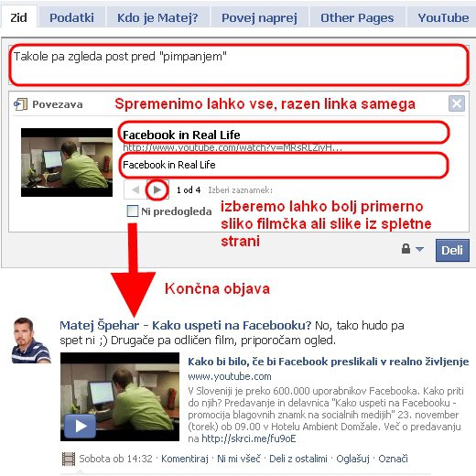
Task: Tick the "Ni predogleda" checkbox
Action: click(x=133, y=211)
